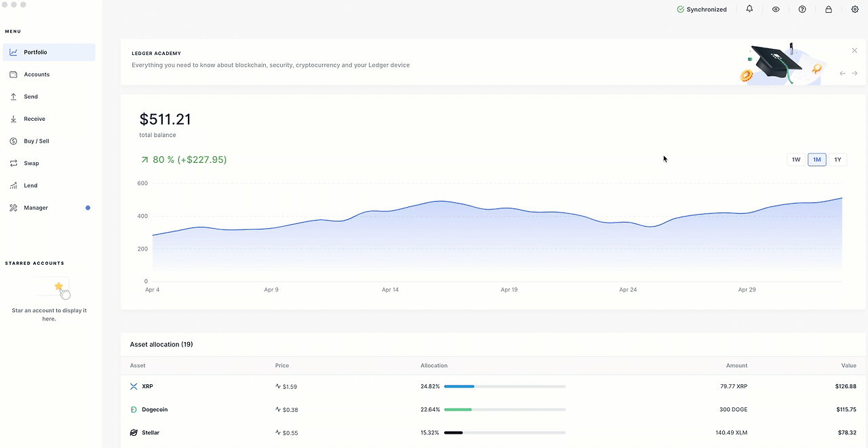Open the Swap section
The height and width of the screenshot is (448, 868).
(49, 164)
